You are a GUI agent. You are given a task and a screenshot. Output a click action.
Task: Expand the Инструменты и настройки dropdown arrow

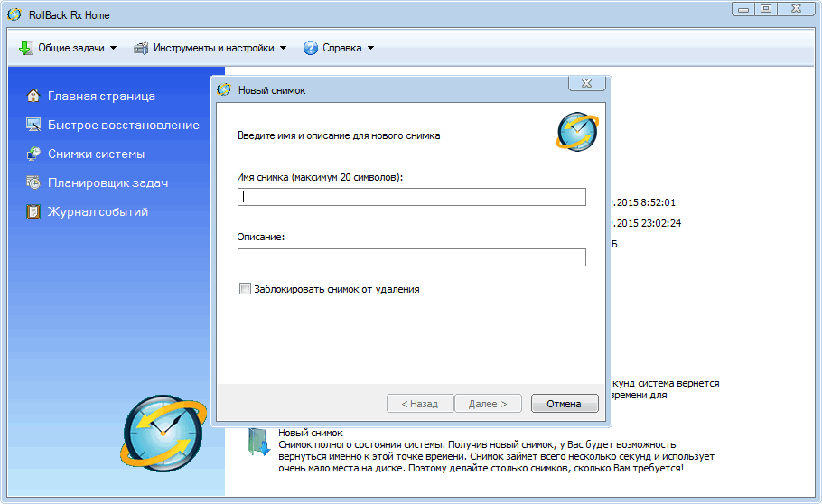283,48
